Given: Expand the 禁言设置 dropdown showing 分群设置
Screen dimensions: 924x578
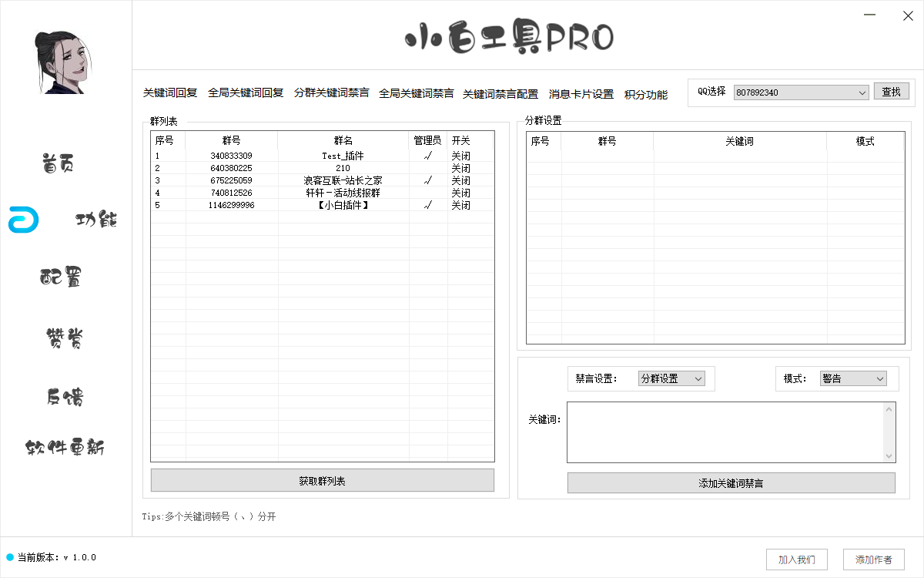Looking at the screenshot, I should [671, 378].
